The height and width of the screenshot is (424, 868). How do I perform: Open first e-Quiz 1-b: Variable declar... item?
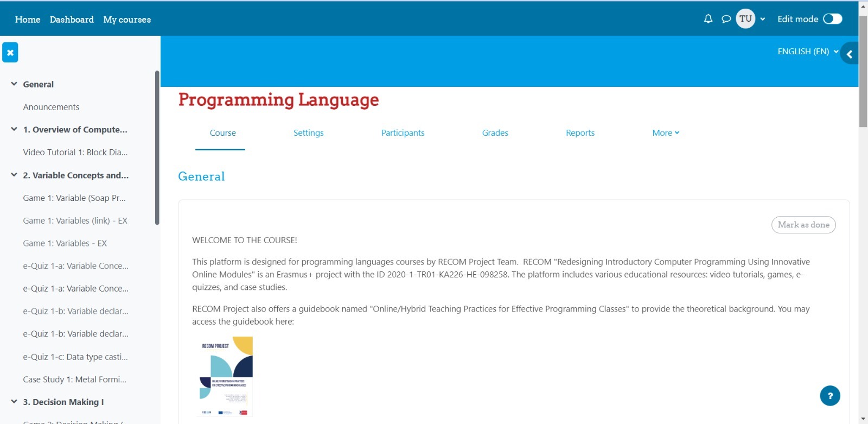(76, 311)
